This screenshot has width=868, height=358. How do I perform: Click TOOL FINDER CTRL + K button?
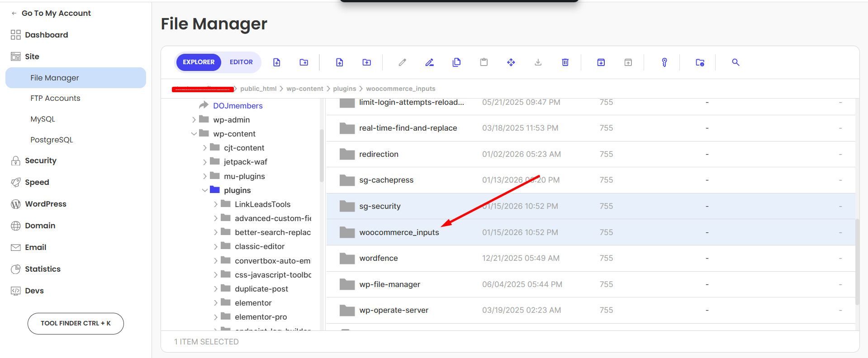point(76,323)
